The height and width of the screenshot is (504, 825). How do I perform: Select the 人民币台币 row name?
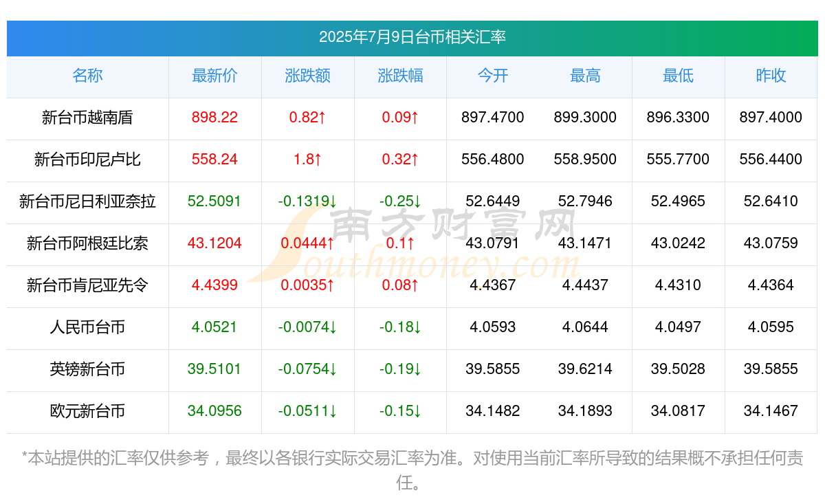pos(87,327)
